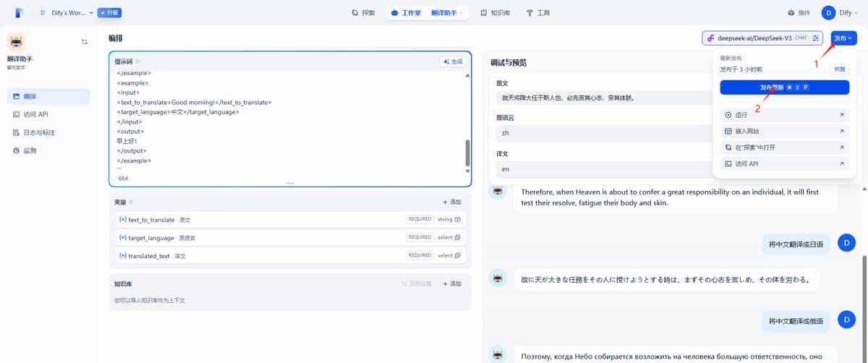
Task: Click the prompt editor scroll up arrow
Action: tap(467, 75)
